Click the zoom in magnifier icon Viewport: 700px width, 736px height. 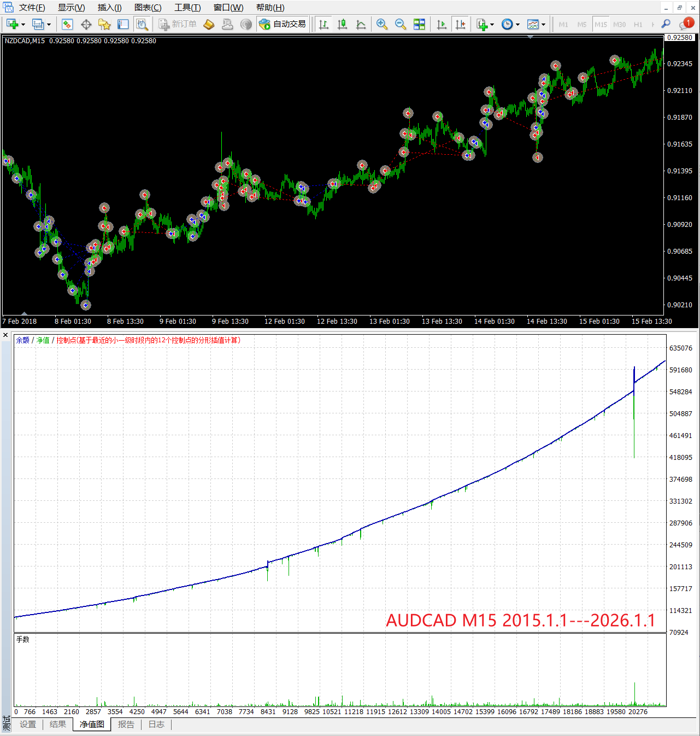pyautogui.click(x=382, y=24)
